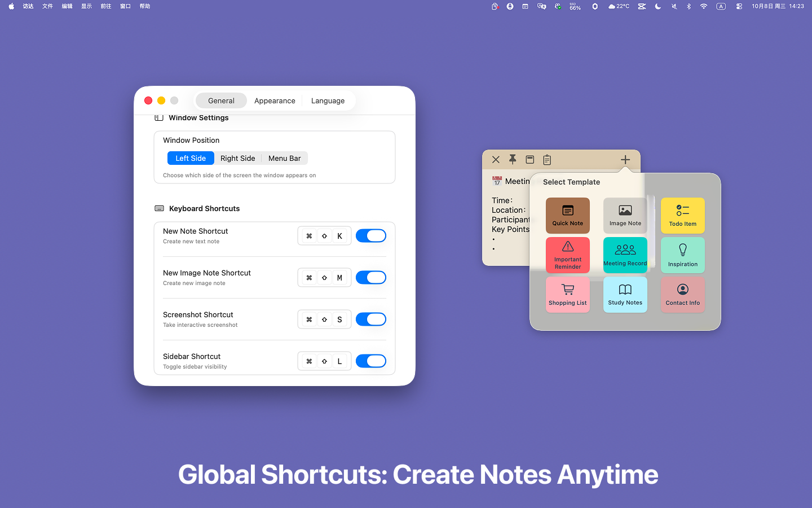Select the Contact Info template
Screen dimensions: 812x508
coord(682,294)
